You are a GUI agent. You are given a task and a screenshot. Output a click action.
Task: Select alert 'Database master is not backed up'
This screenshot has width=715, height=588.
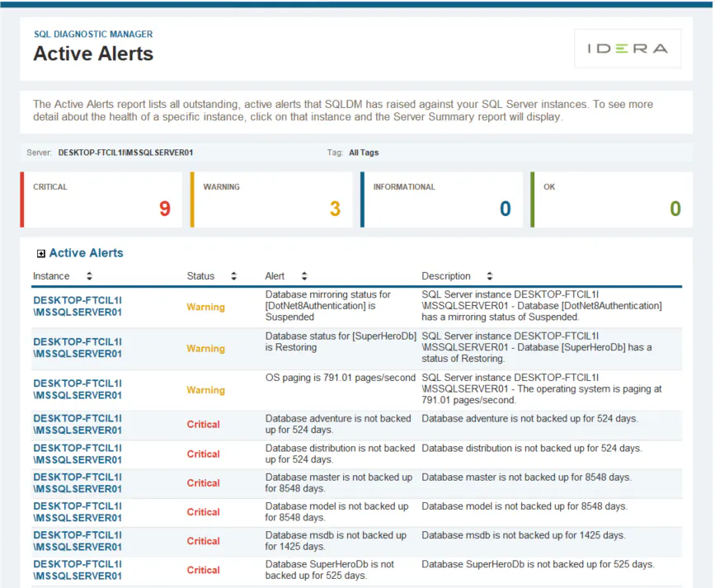tap(339, 482)
